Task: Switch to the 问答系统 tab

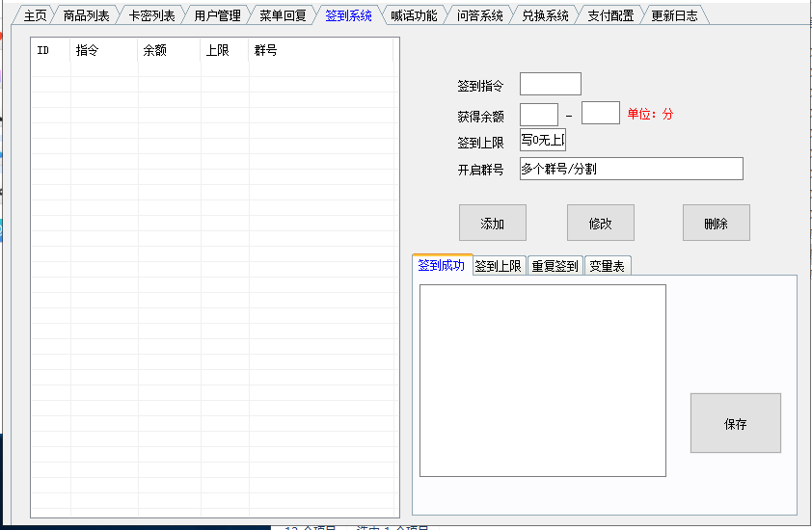Action: click(479, 15)
